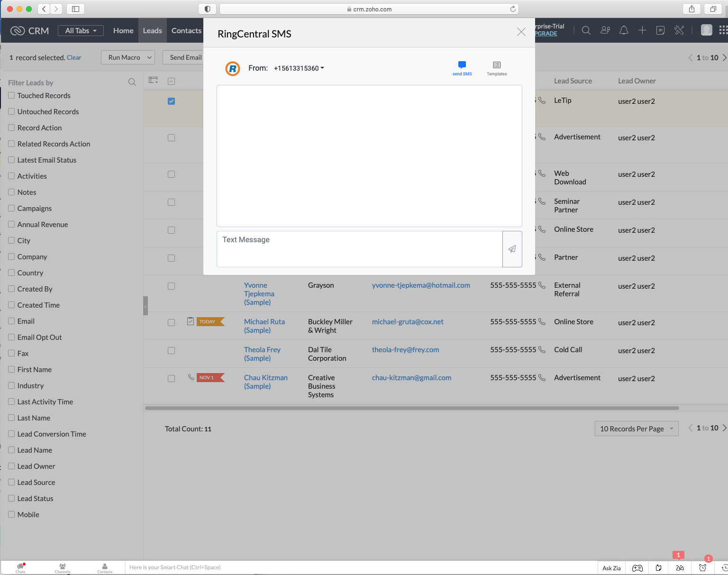Uncheck the selected lead row checkbox

[171, 101]
